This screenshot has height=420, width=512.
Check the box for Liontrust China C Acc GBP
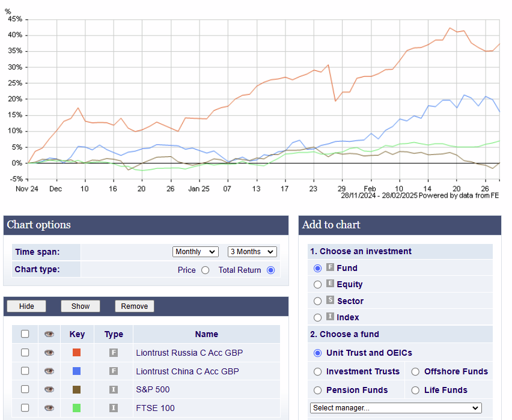click(x=25, y=371)
